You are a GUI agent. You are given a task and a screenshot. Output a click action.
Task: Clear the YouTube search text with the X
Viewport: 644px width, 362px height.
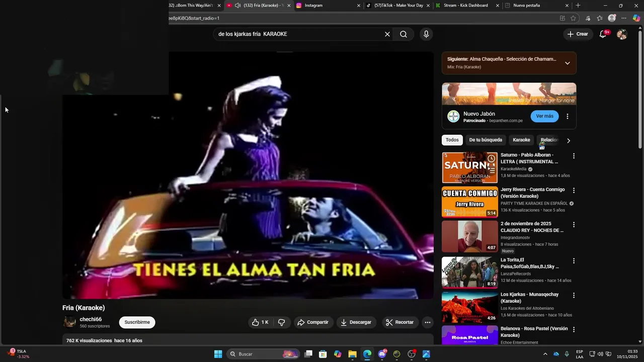tap(387, 34)
